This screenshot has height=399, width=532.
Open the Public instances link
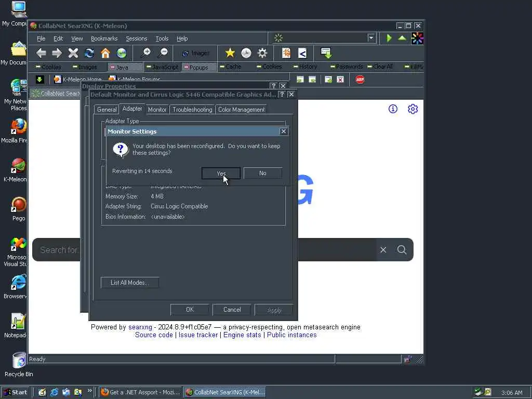click(x=292, y=335)
